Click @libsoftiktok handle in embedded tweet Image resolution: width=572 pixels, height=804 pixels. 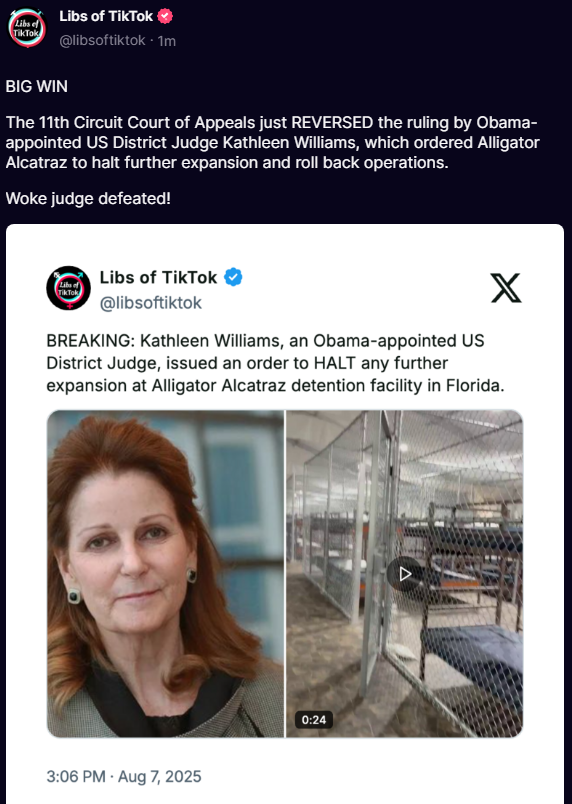(x=151, y=303)
